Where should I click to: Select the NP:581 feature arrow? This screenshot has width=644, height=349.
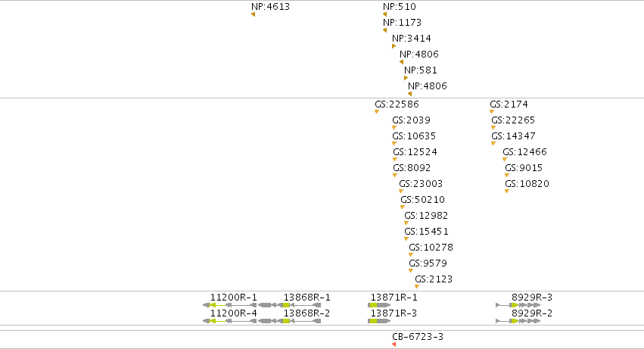[406, 78]
